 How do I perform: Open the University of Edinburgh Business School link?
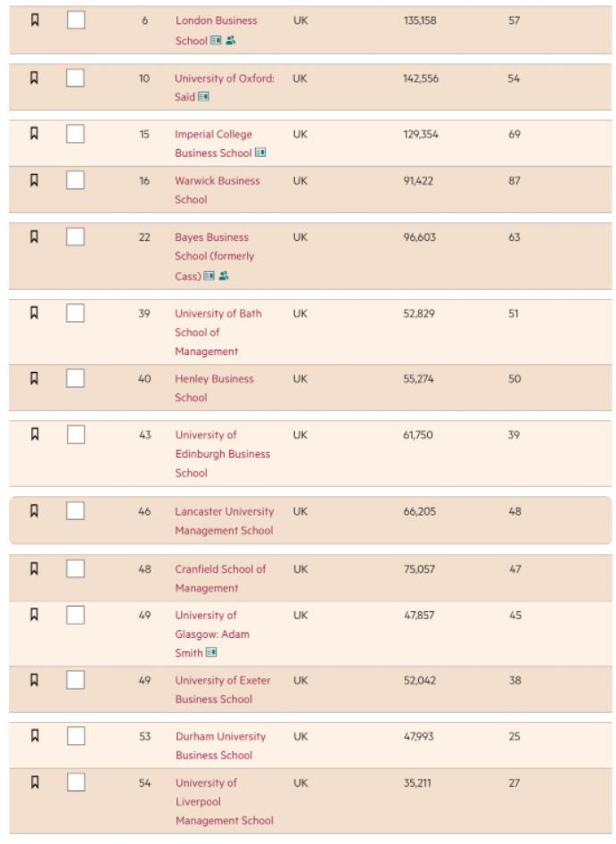(x=222, y=453)
